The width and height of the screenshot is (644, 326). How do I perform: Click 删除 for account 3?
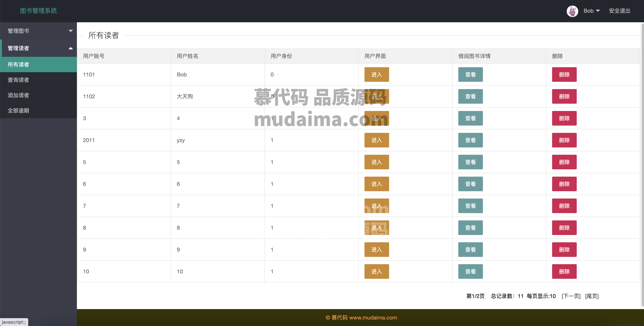pos(564,118)
